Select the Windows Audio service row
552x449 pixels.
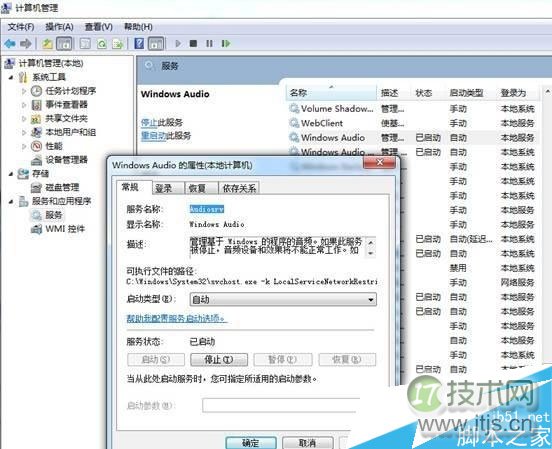413,138
